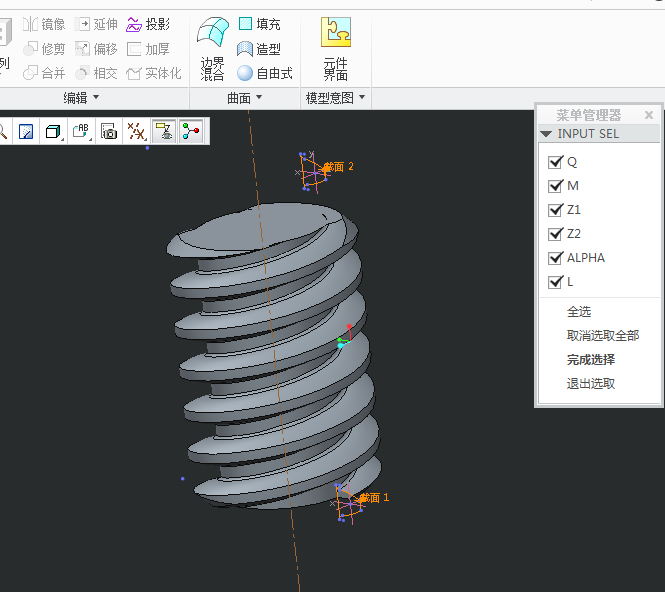
Task: Click 退出选取 to quit selection
Action: [x=591, y=383]
